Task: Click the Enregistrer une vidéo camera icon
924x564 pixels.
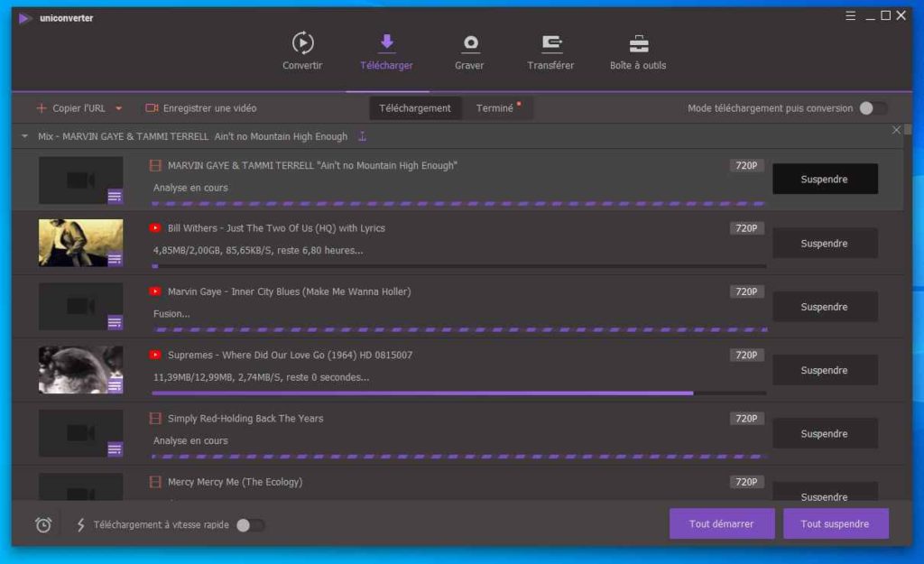Action: coord(152,108)
